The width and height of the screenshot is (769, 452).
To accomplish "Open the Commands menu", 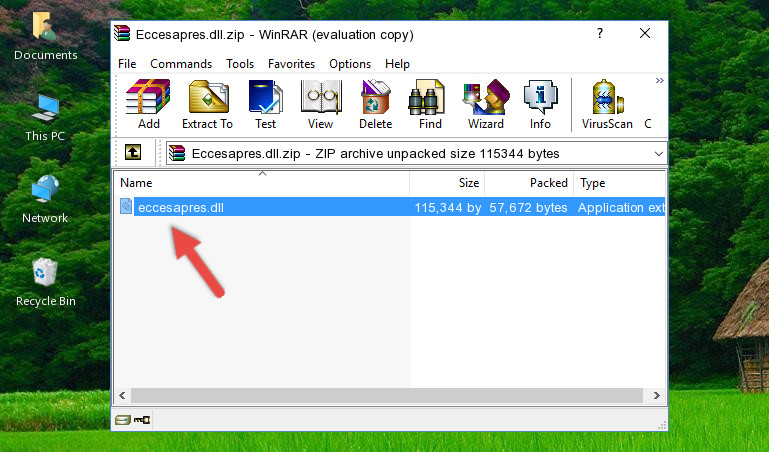I will coord(181,64).
